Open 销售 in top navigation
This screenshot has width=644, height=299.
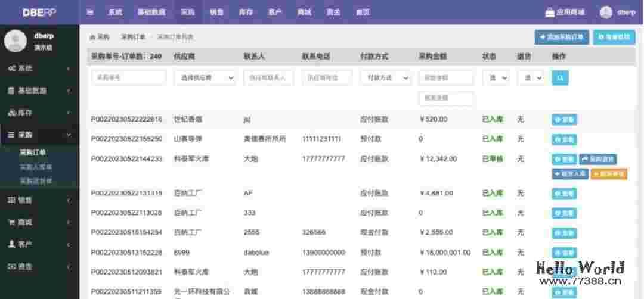pos(216,13)
